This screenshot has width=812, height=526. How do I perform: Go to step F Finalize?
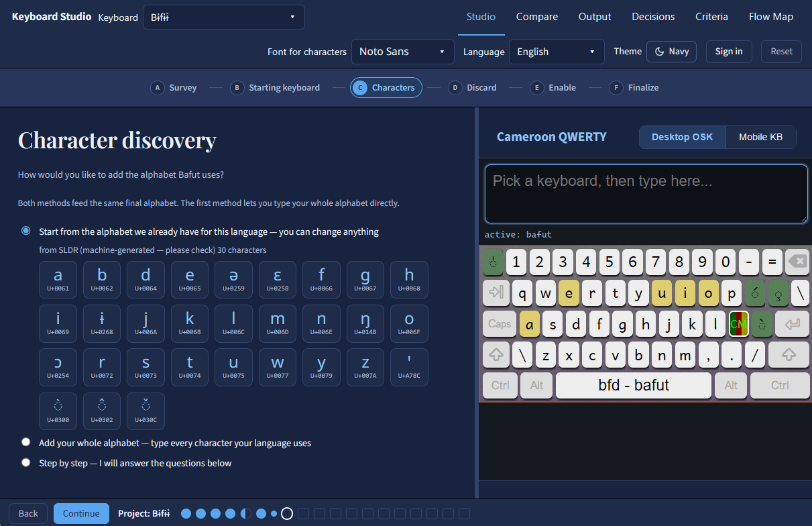click(634, 87)
